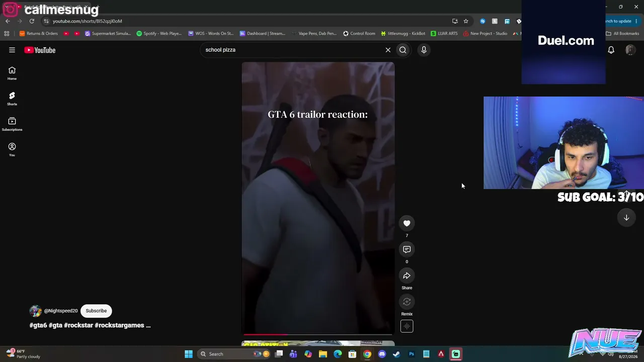The image size is (644, 362).
Task: Open Task View on the taskbar
Action: (279, 354)
